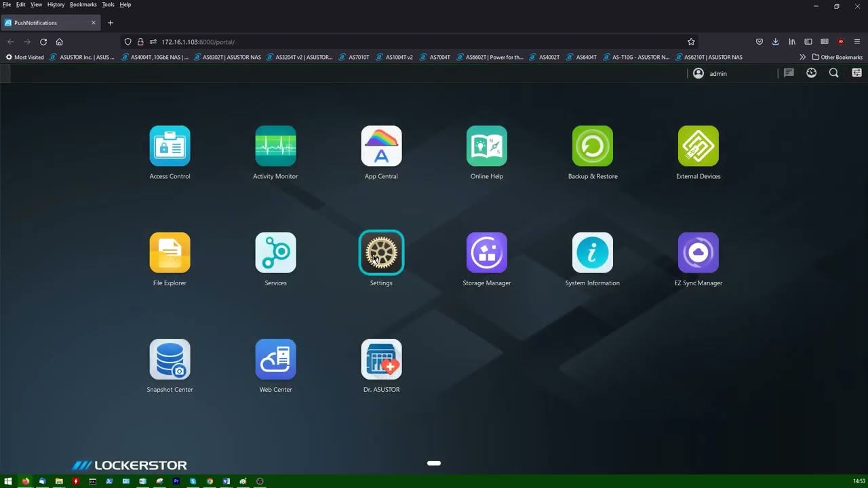Image resolution: width=868 pixels, height=488 pixels.
Task: Open the uBlock Origin extension icon
Action: tap(841, 41)
